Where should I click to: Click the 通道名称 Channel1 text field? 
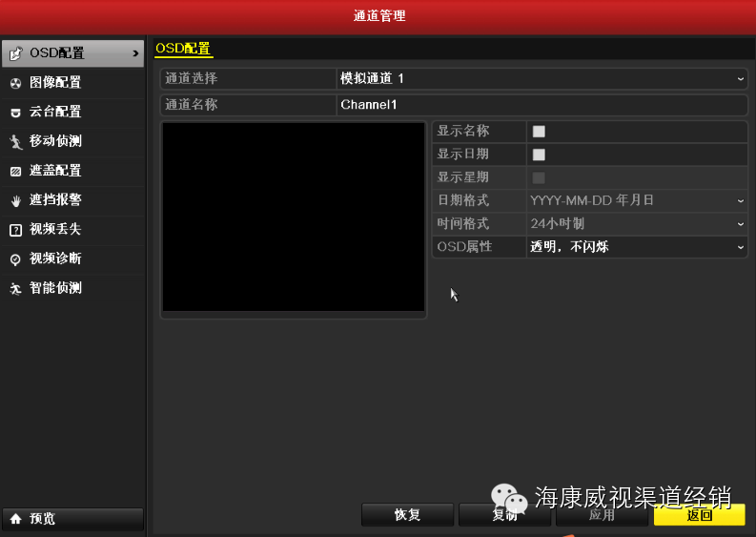(541, 105)
